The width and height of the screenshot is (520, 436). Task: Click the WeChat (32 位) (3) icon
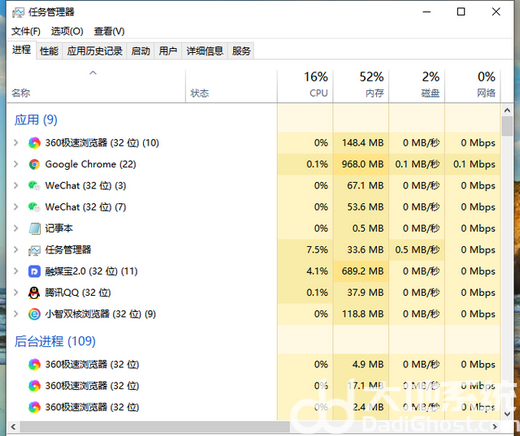[34, 186]
